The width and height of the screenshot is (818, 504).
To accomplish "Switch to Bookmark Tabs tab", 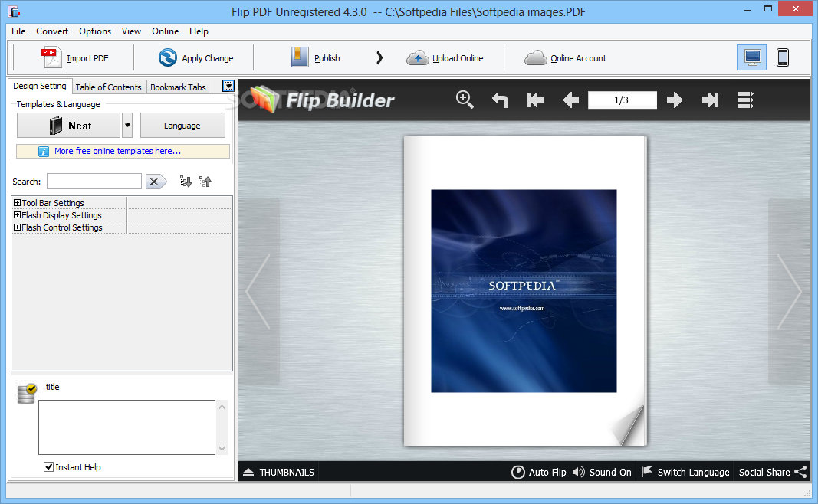I will [178, 87].
